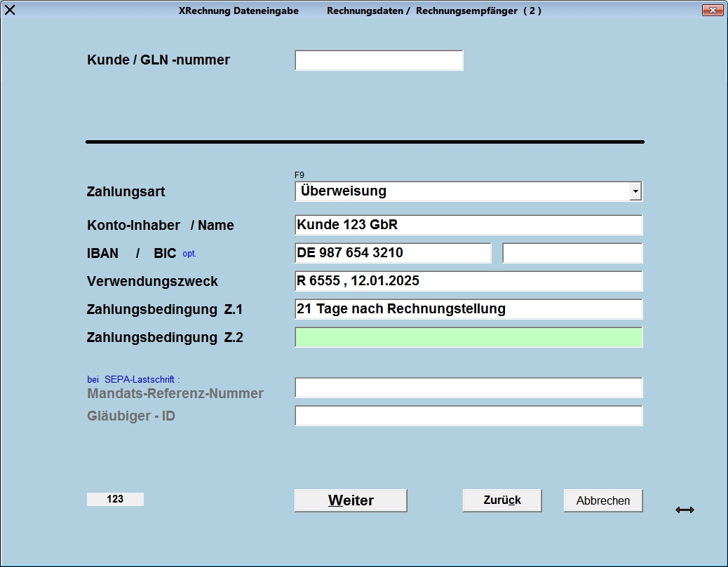Expand the Zahlungsart dropdown arrow

[635, 191]
